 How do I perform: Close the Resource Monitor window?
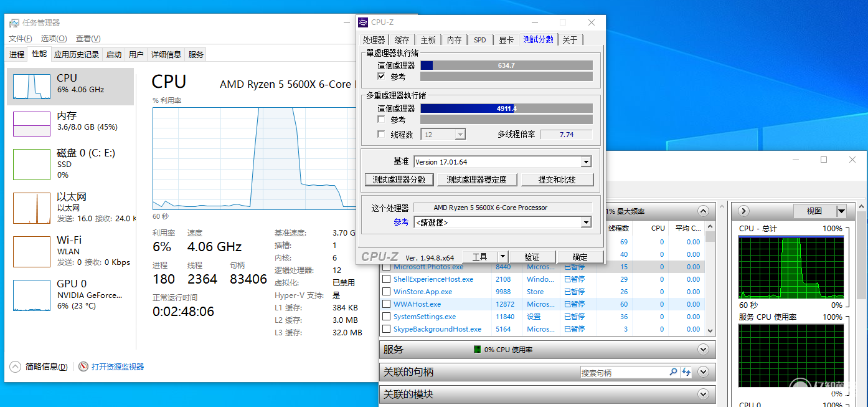[x=852, y=160]
